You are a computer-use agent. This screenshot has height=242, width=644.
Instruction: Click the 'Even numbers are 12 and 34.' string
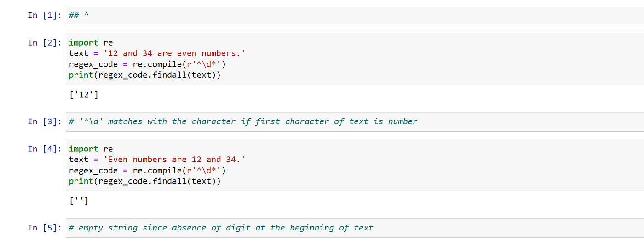click(x=174, y=160)
